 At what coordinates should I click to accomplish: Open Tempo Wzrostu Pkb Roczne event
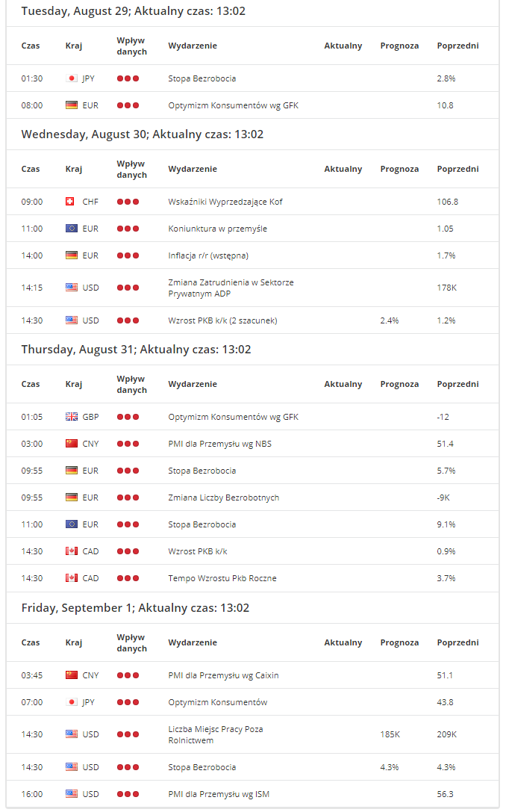(222, 578)
